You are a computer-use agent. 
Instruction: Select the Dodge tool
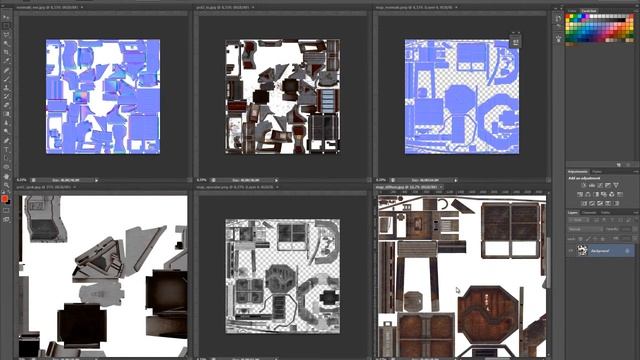coord(6,131)
